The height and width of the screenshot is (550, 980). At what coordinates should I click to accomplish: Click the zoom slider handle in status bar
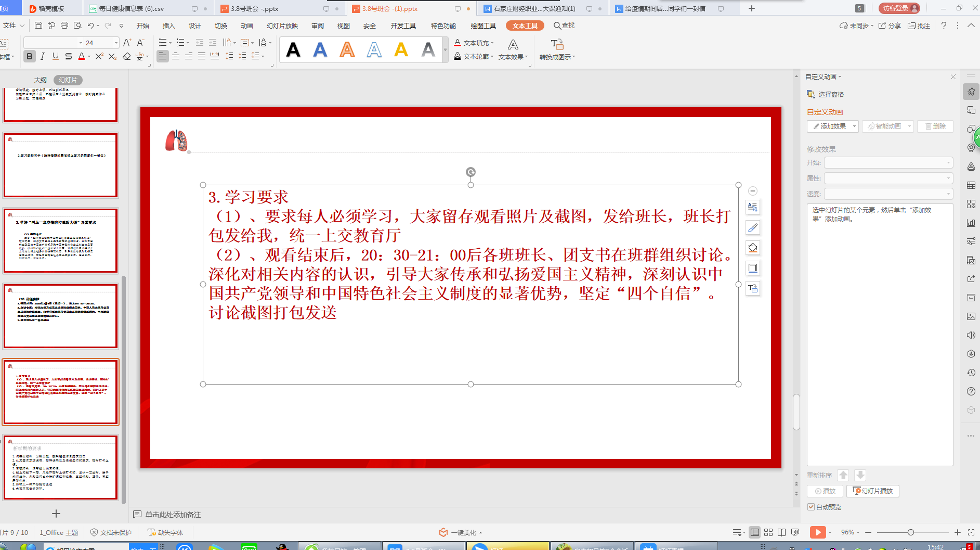click(x=911, y=532)
